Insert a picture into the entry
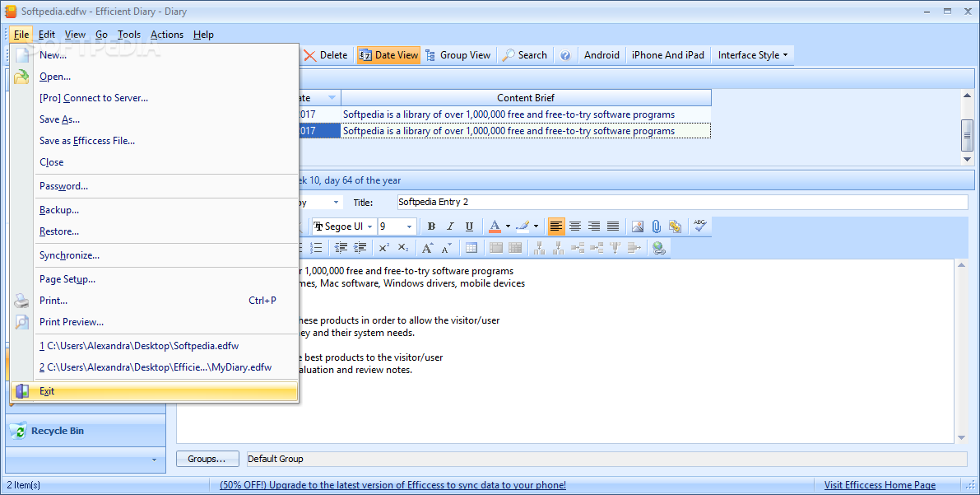The image size is (980, 495). [x=637, y=226]
